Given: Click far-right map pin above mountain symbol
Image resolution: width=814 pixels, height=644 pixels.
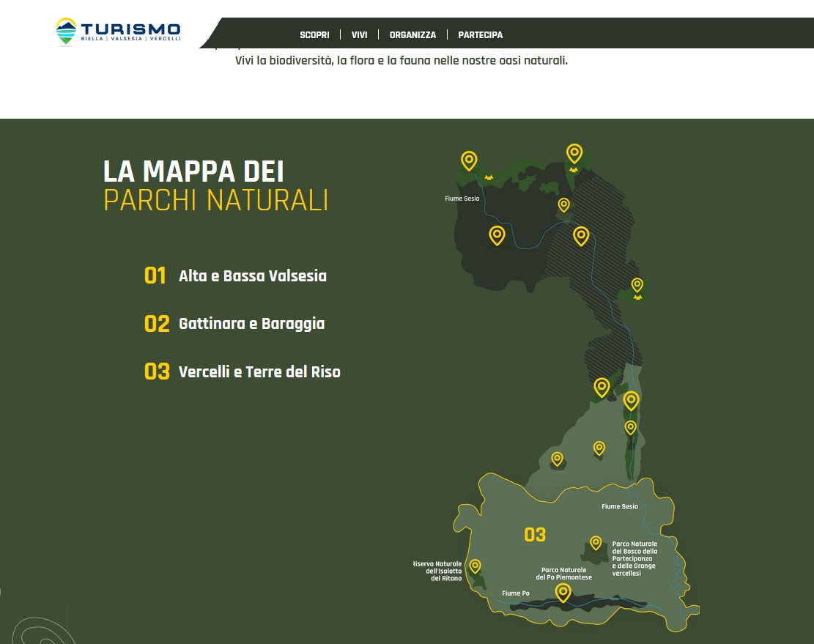Looking at the screenshot, I should 637,284.
